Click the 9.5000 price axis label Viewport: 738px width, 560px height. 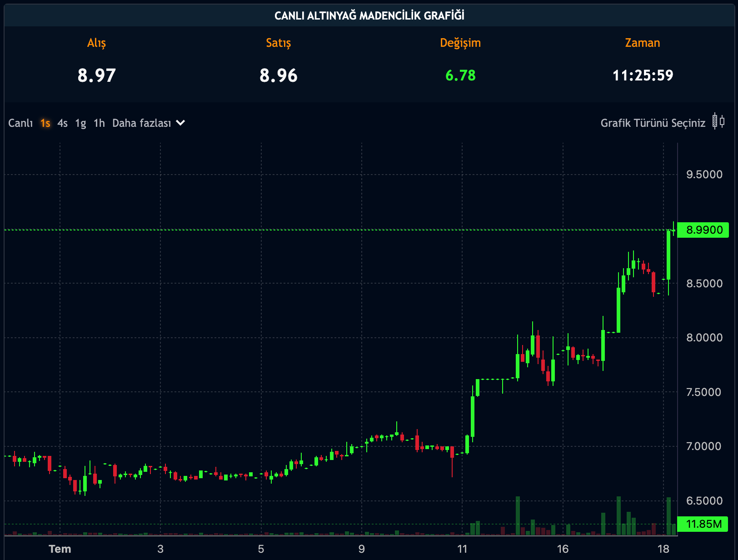click(x=704, y=175)
